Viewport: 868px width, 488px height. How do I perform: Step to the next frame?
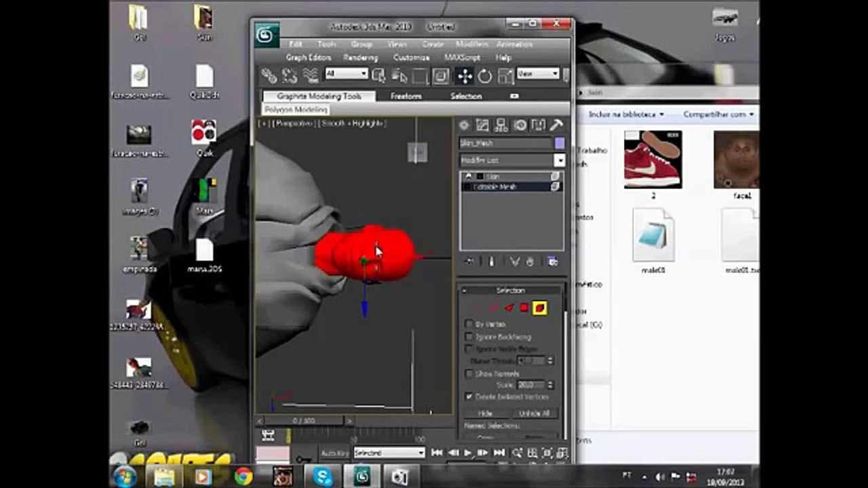[483, 453]
